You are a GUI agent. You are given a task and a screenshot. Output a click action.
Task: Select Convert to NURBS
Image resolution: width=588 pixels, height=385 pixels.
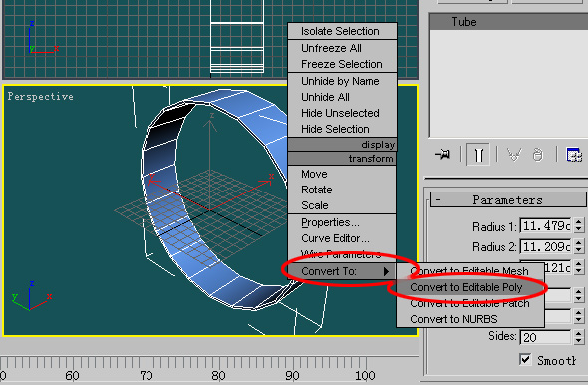pos(453,319)
